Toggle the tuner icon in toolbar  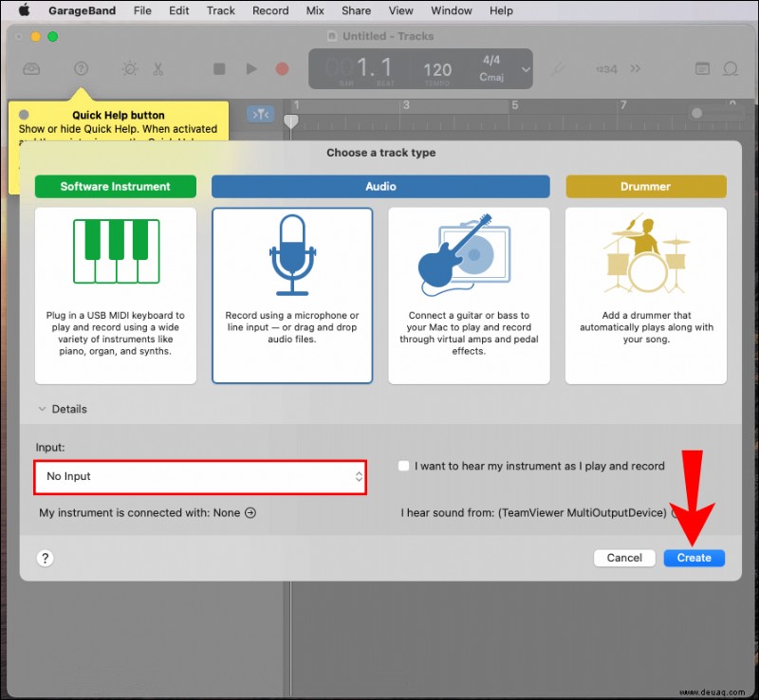click(x=558, y=68)
